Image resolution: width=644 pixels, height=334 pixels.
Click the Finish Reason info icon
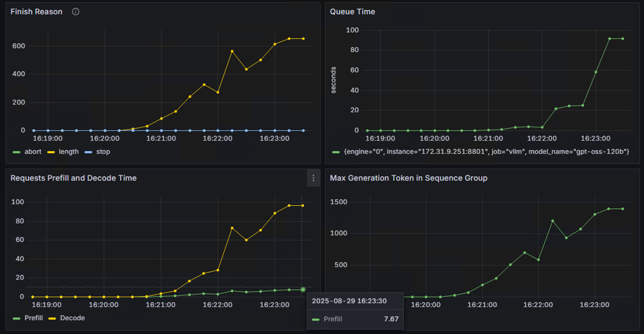(x=76, y=12)
